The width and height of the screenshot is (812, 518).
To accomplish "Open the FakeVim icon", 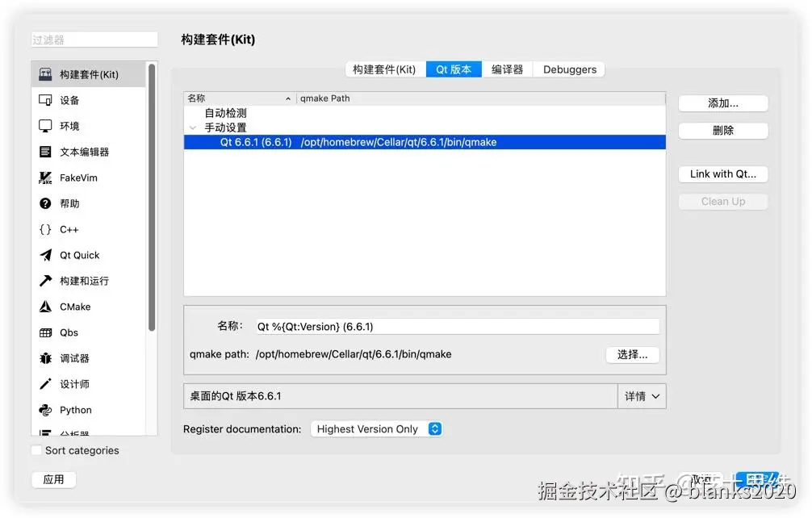I will pos(45,178).
